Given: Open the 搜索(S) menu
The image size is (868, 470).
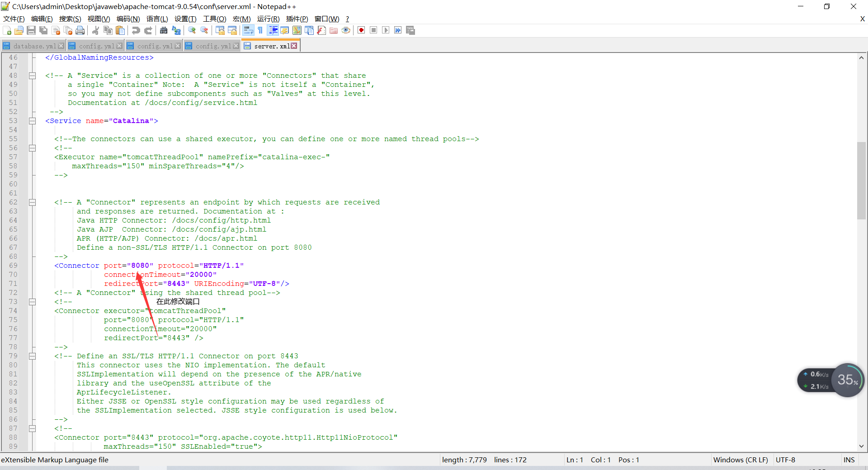Looking at the screenshot, I should pos(70,19).
